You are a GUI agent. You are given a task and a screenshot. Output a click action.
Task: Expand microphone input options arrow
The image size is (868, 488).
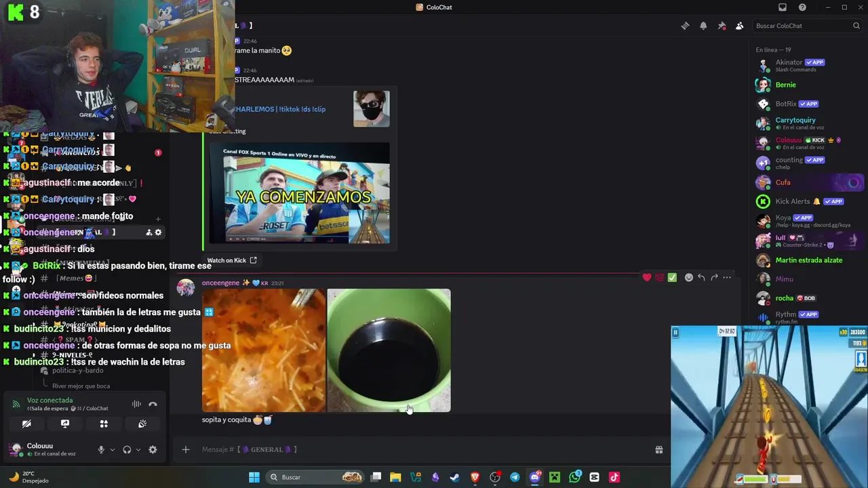pos(113,449)
